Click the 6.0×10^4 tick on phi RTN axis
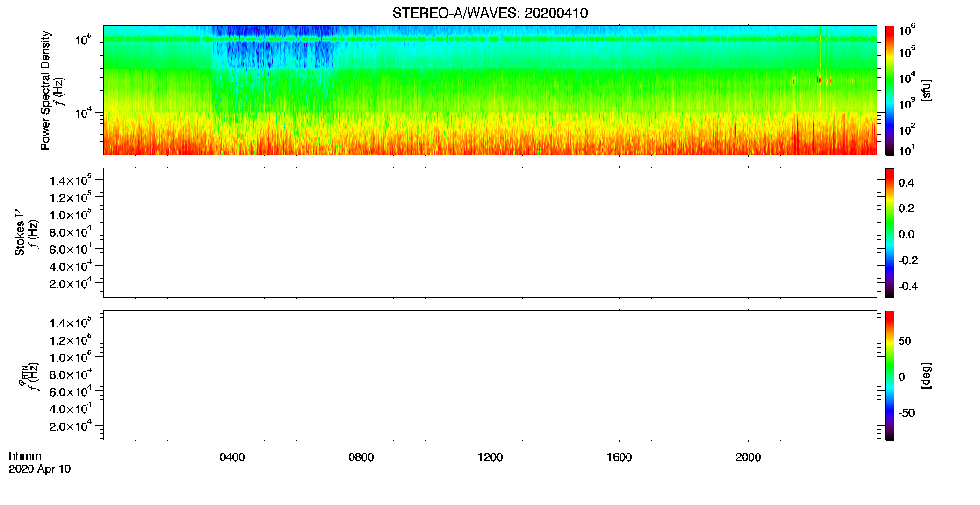 point(71,391)
